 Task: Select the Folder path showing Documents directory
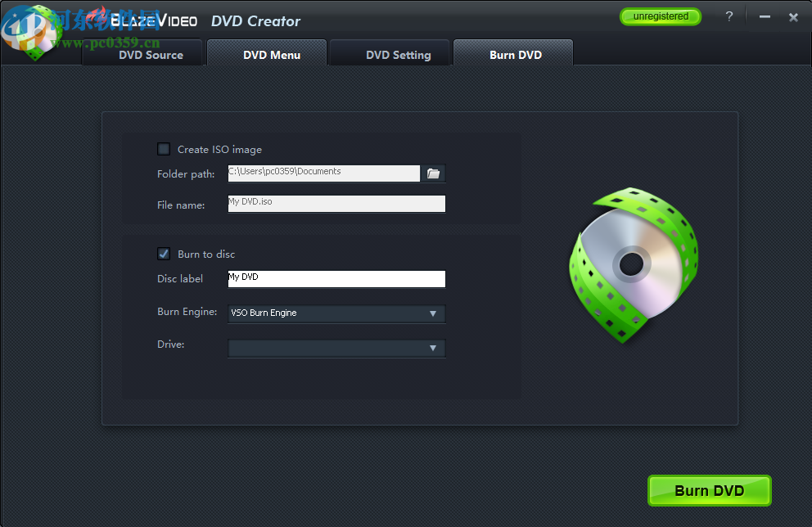(323, 173)
